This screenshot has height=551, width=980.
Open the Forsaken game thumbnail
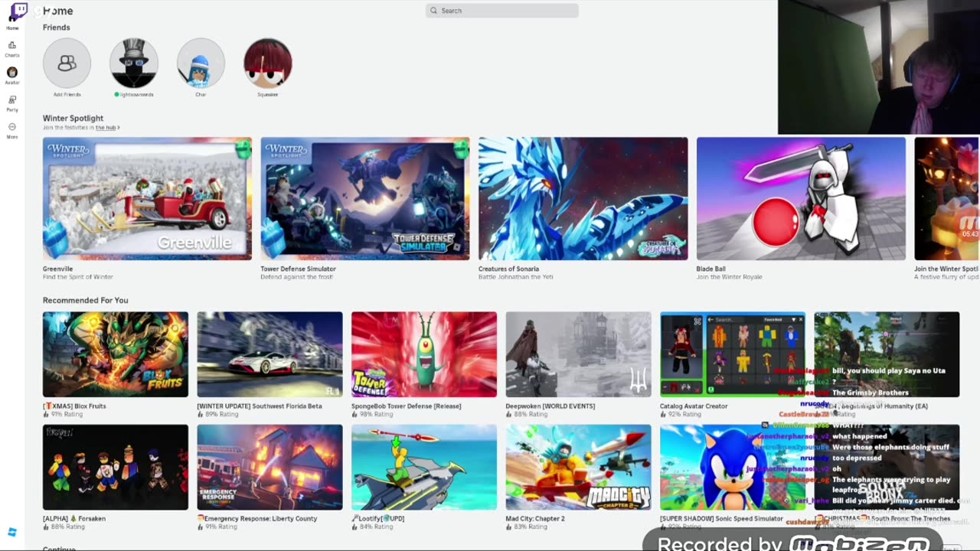pyautogui.click(x=116, y=467)
